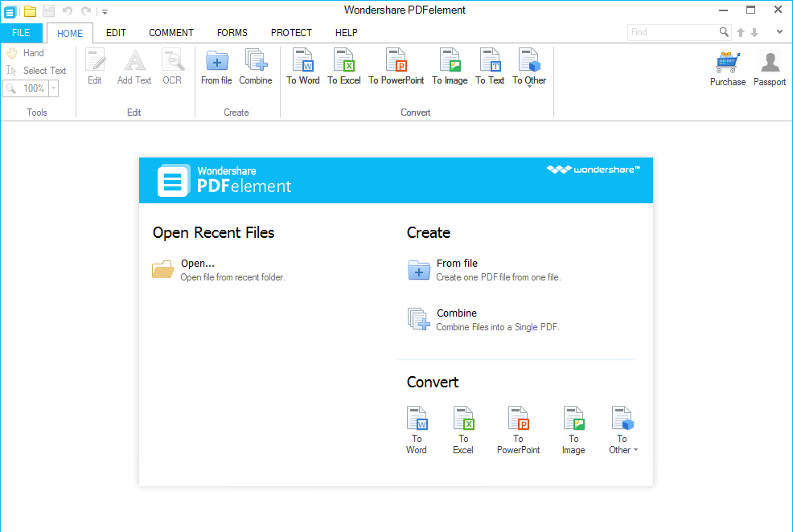Click the 100% zoom level field
Screen dimensions: 793x532
click(x=34, y=88)
